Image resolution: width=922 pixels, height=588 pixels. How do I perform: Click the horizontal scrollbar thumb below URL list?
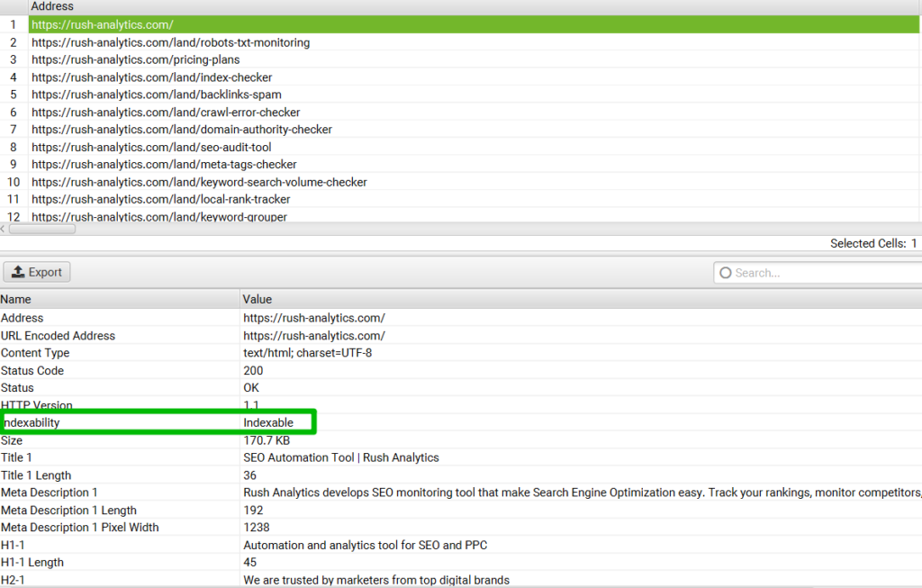tap(41, 229)
